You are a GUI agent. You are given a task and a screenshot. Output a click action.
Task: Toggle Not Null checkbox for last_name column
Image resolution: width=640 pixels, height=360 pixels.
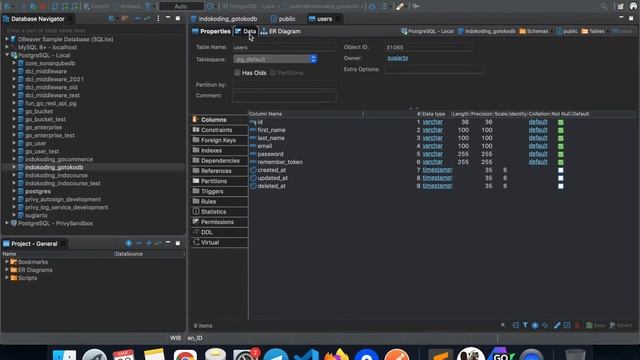(x=561, y=138)
